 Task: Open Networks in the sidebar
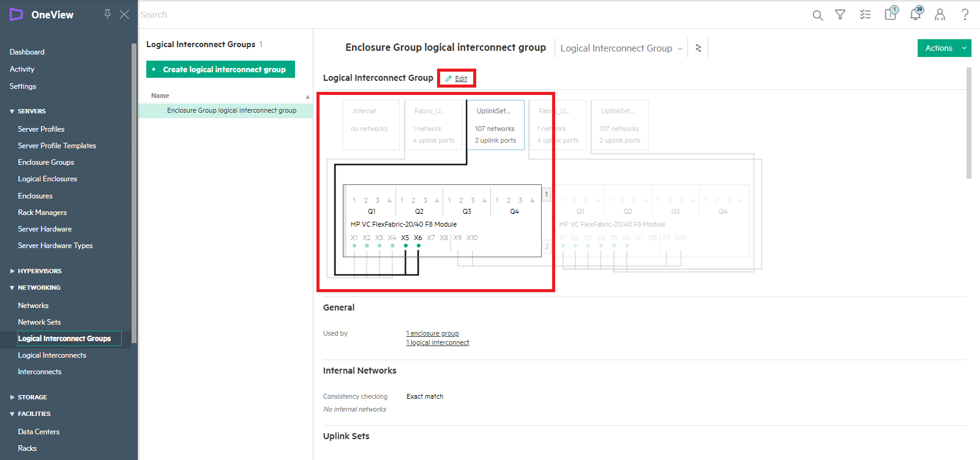(33, 306)
